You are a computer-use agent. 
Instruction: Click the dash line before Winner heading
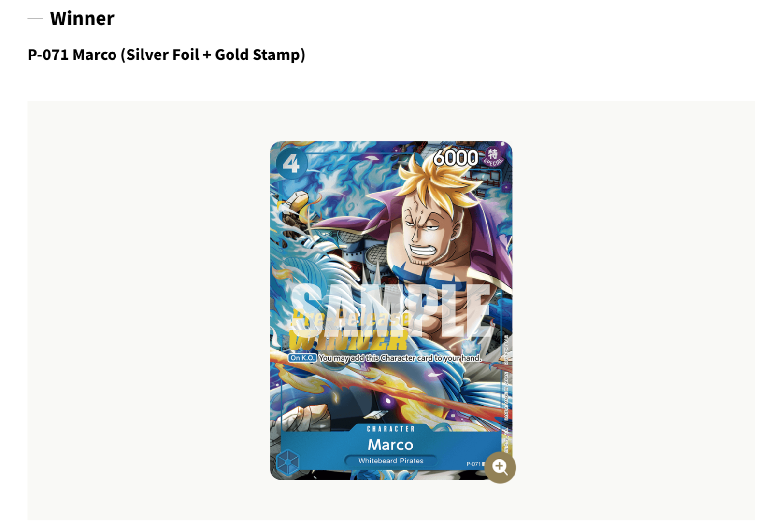tap(35, 18)
